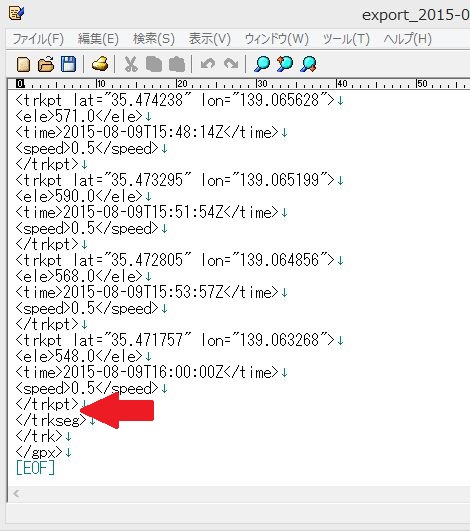This screenshot has width=470, height=531.
Task: Open the 表示(V) menu
Action: point(210,39)
